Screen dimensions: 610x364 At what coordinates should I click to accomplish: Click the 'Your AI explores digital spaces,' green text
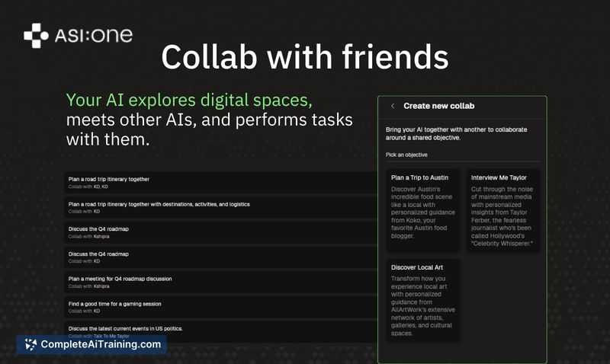click(189, 101)
